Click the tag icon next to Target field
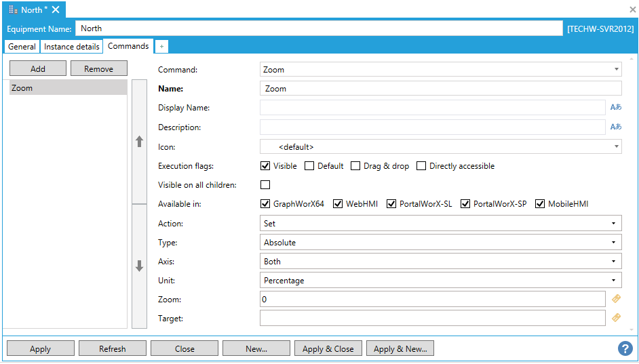This screenshot has width=639, height=364. point(616,317)
